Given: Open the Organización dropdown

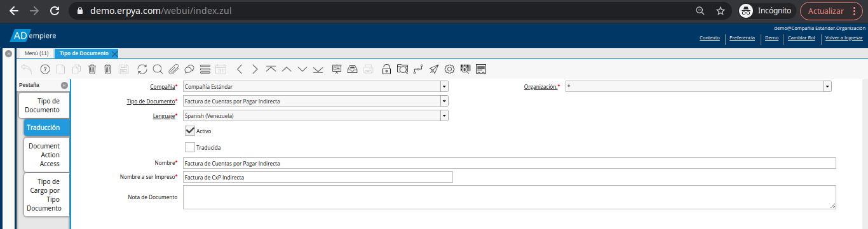Looking at the screenshot, I should (x=827, y=86).
